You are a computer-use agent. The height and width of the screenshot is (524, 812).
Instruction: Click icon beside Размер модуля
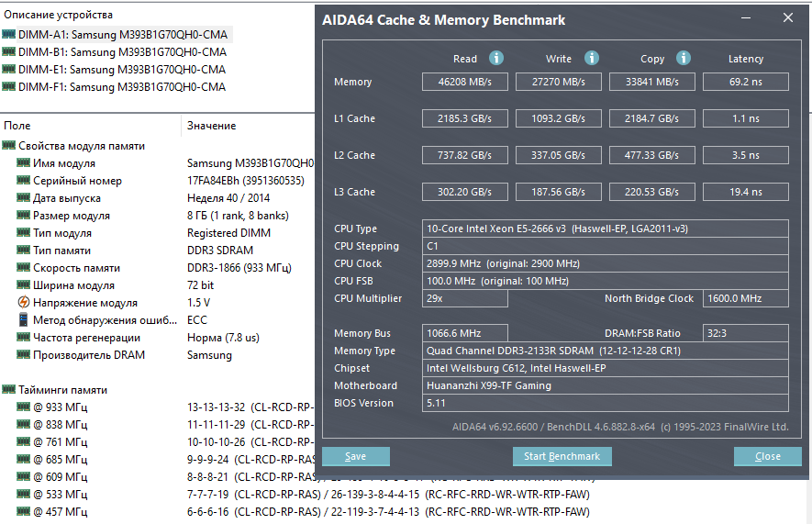pos(23,215)
